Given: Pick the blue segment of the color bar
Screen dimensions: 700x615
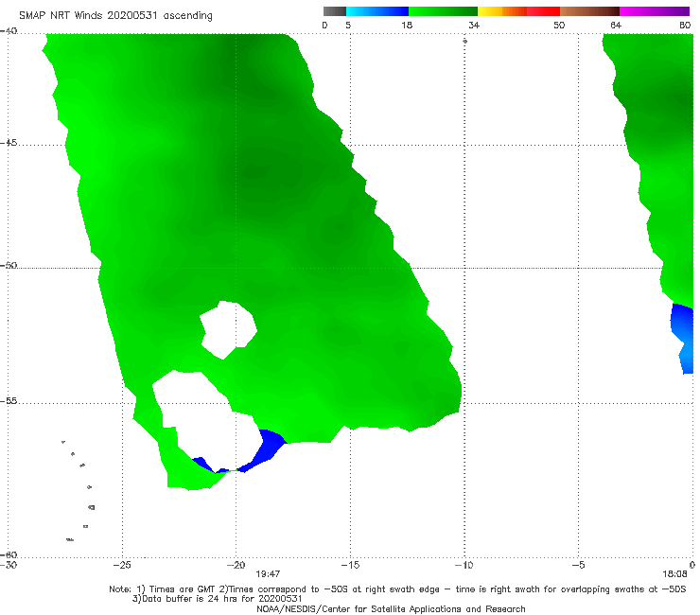Looking at the screenshot, I should tap(377, 11).
